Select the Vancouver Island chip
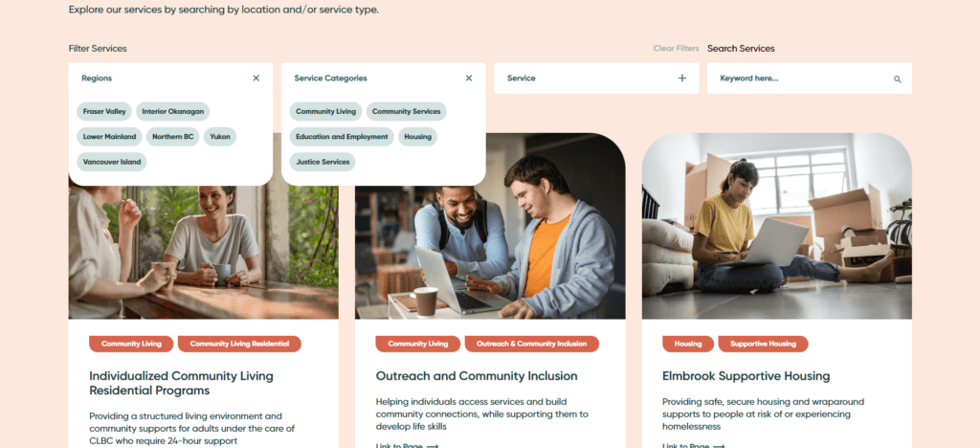The width and height of the screenshot is (980, 448). (x=112, y=162)
